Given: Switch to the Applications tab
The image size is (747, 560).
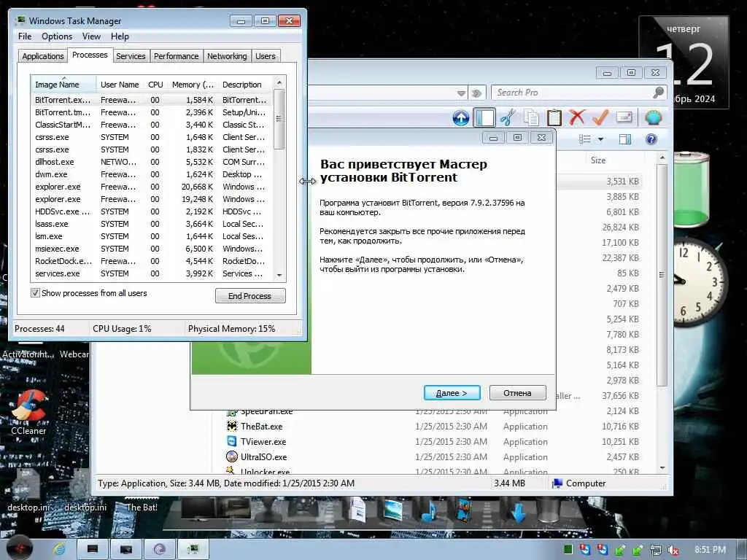Looking at the screenshot, I should click(42, 55).
